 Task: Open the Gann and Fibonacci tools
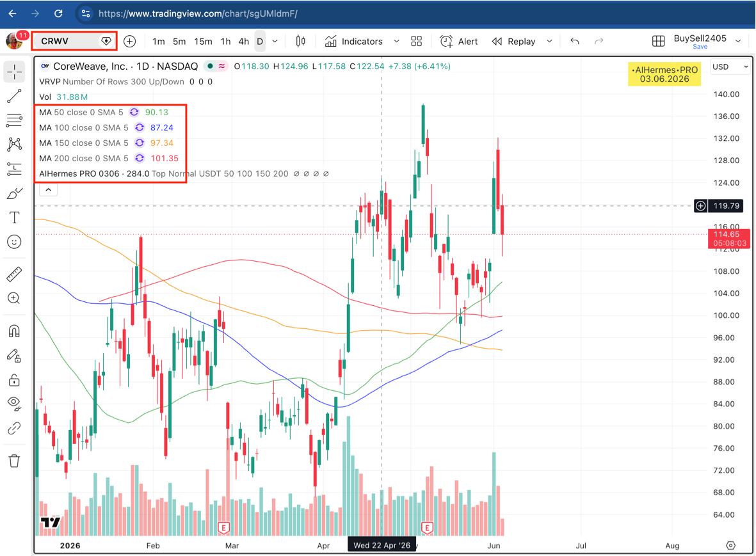click(x=14, y=120)
